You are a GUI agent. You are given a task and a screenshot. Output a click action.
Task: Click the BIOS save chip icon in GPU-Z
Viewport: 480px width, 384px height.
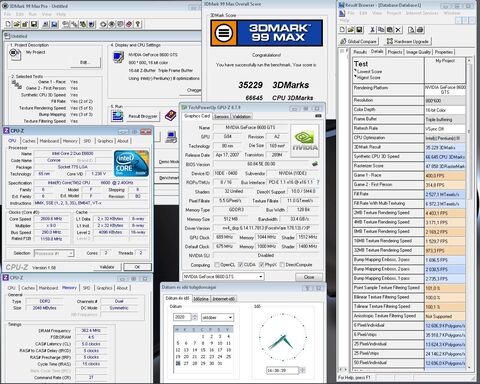(315, 164)
